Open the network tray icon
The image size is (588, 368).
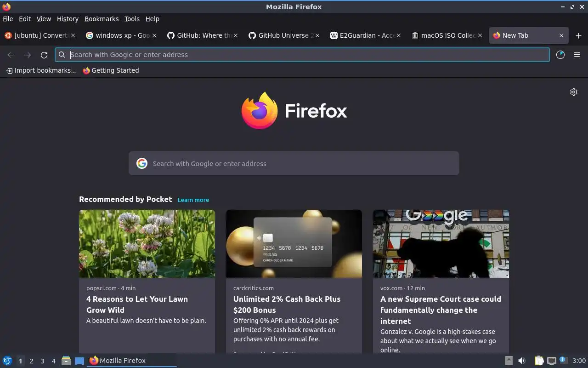pyautogui.click(x=552, y=361)
